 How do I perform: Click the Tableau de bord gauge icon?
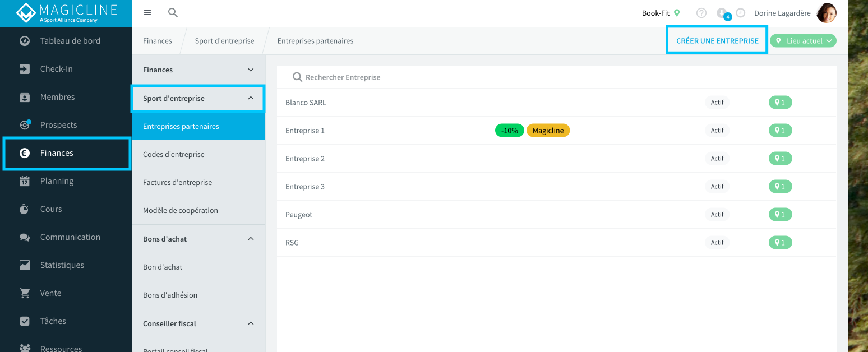tap(25, 41)
